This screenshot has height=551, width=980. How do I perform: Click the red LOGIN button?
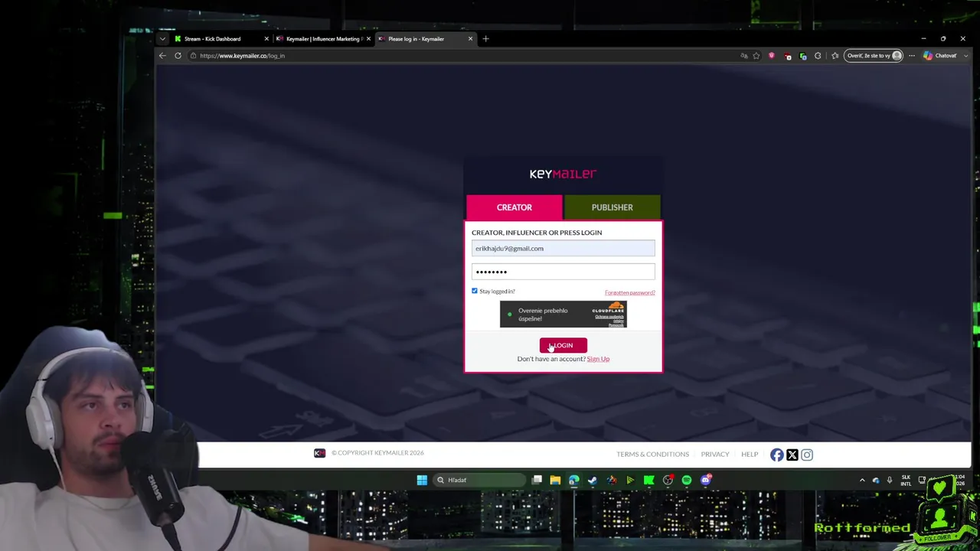tap(563, 346)
